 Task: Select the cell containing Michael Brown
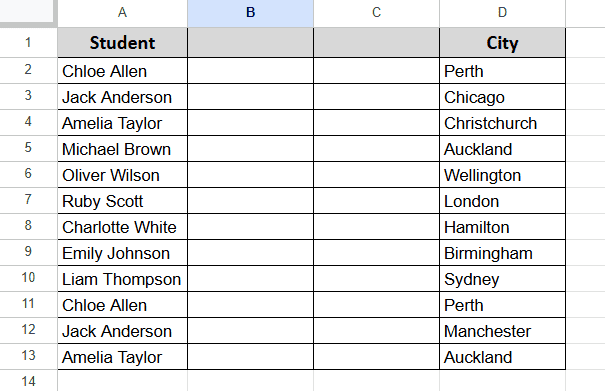(122, 149)
